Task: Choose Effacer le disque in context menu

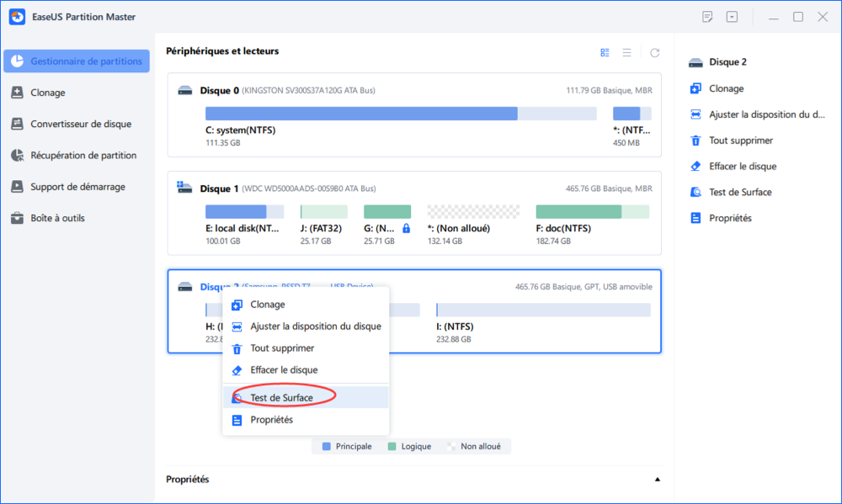Action: coord(283,369)
